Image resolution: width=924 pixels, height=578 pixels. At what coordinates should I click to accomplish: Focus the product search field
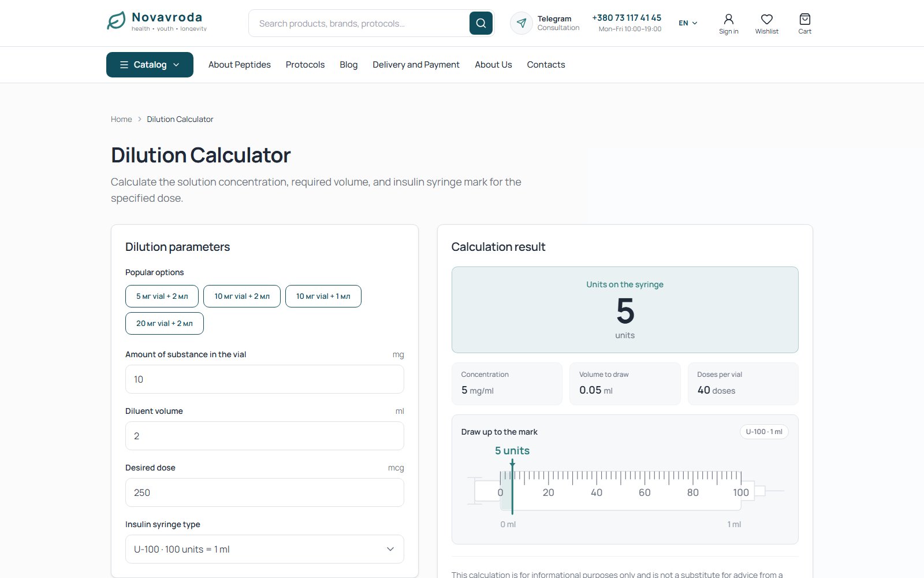tap(359, 23)
